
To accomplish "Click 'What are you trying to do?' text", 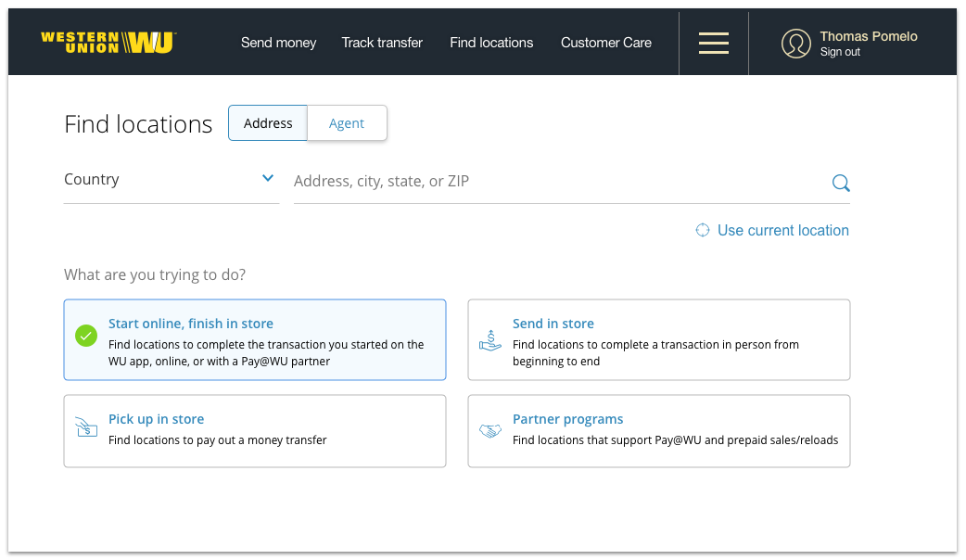I will click(x=155, y=274).
